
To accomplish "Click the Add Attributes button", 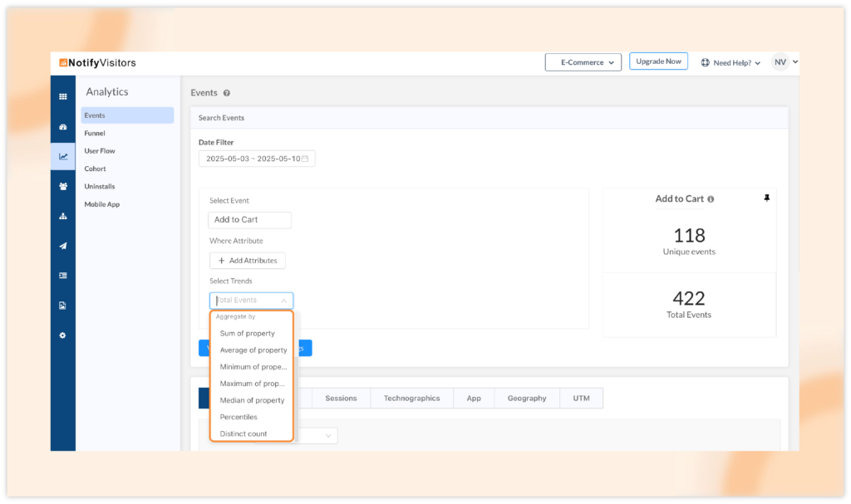I will 248,261.
